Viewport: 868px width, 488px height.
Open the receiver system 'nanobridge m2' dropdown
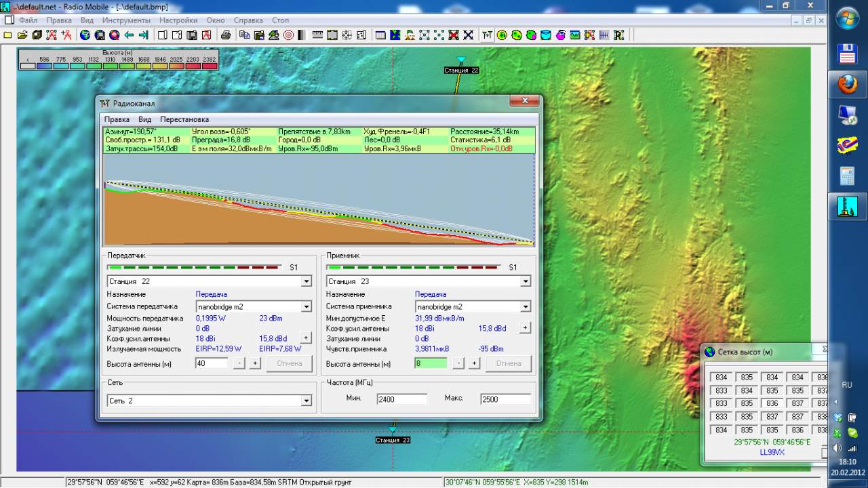coord(525,307)
